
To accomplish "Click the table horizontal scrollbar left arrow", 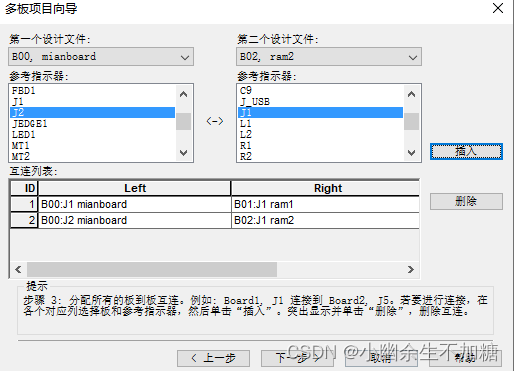I will pos(18,269).
